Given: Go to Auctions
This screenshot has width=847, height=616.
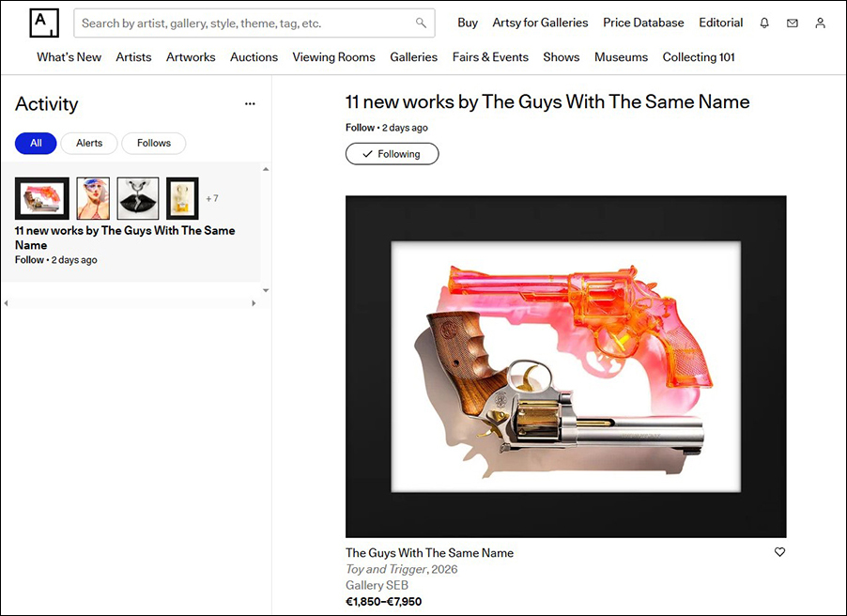Looking at the screenshot, I should (254, 57).
